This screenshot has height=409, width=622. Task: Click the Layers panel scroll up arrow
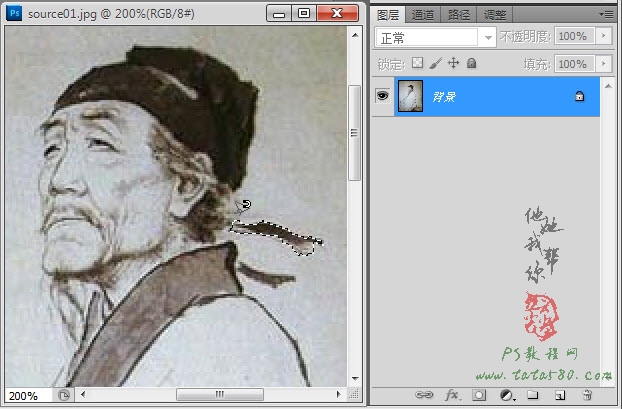pos(608,86)
